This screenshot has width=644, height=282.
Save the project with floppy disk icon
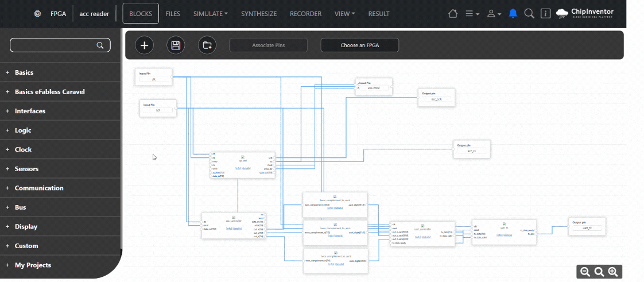[x=176, y=45]
